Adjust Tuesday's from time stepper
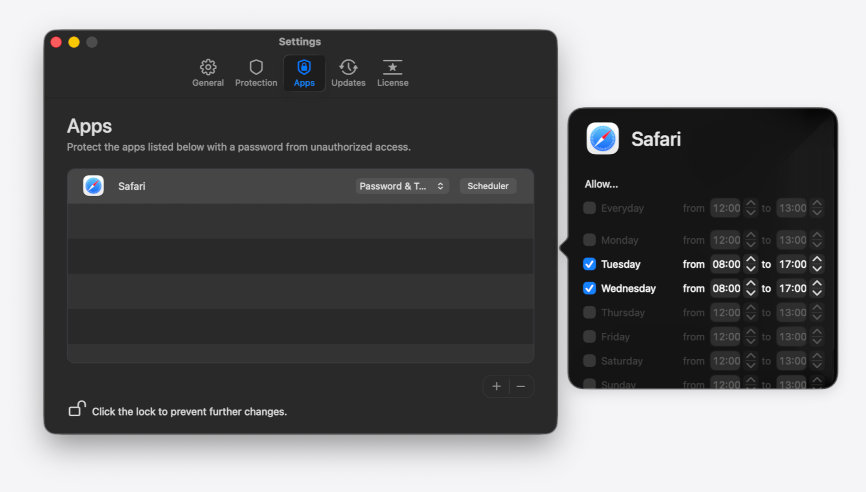Screen dimensions: 866x492 click(751, 264)
